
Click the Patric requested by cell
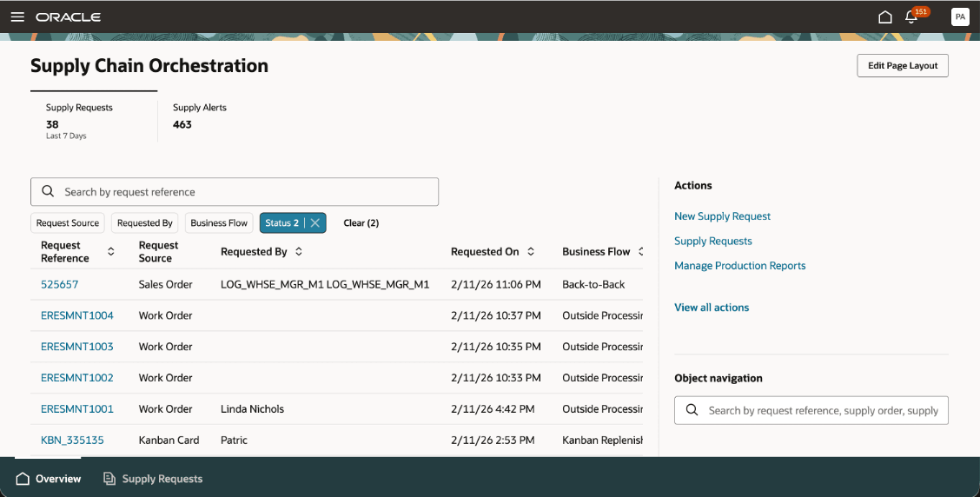pos(234,441)
